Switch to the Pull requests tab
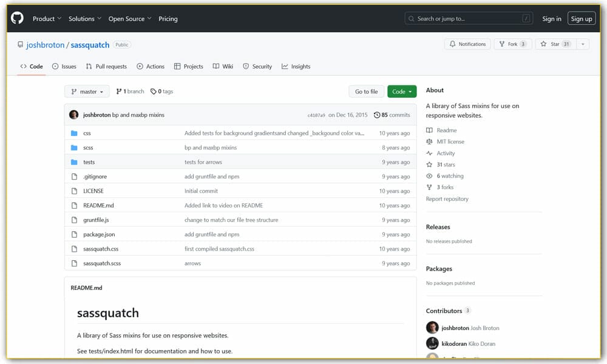Image resolution: width=607 pixels, height=364 pixels. coord(106,67)
